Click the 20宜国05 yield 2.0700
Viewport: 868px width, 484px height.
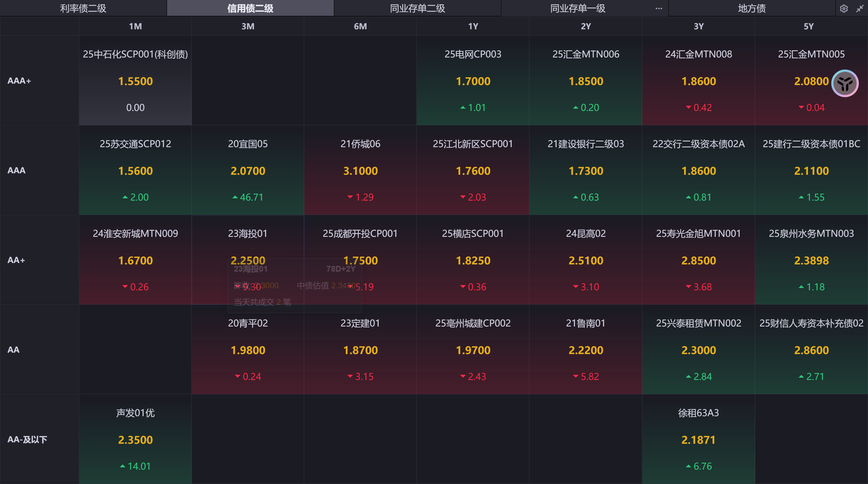(x=248, y=171)
